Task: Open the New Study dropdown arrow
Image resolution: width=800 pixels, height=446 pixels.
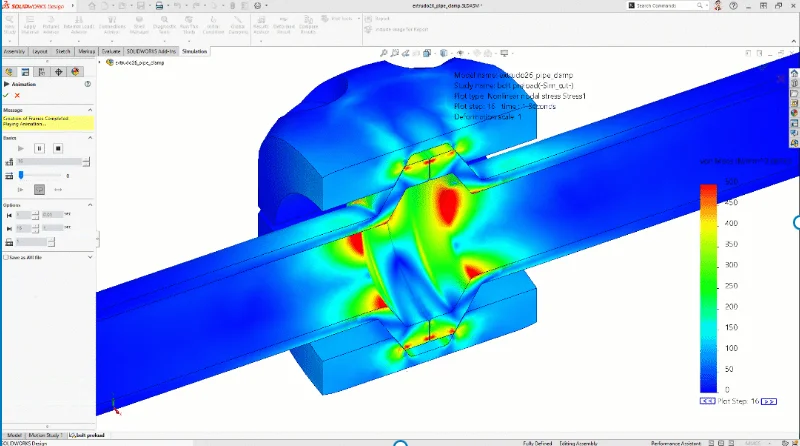Action: click(9, 40)
